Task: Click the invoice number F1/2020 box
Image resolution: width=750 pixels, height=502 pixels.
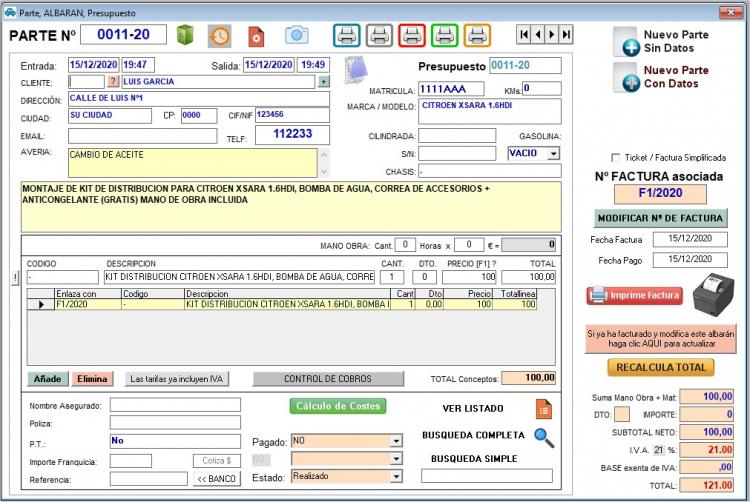Action: 660,193
